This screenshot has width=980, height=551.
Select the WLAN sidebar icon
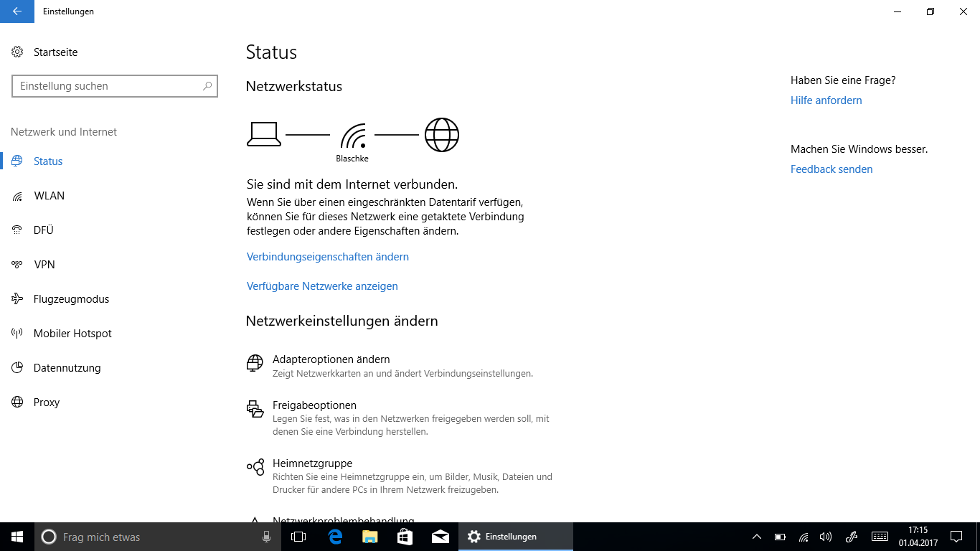coord(18,196)
